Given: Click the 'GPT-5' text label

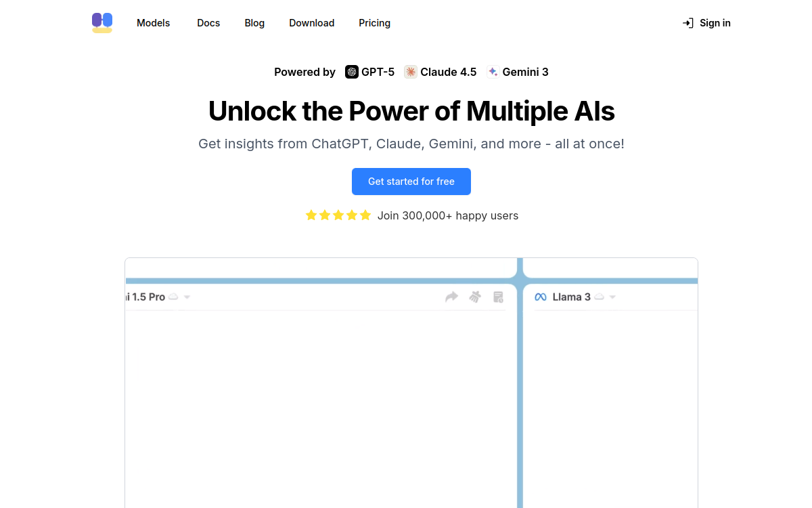Looking at the screenshot, I should coord(378,72).
